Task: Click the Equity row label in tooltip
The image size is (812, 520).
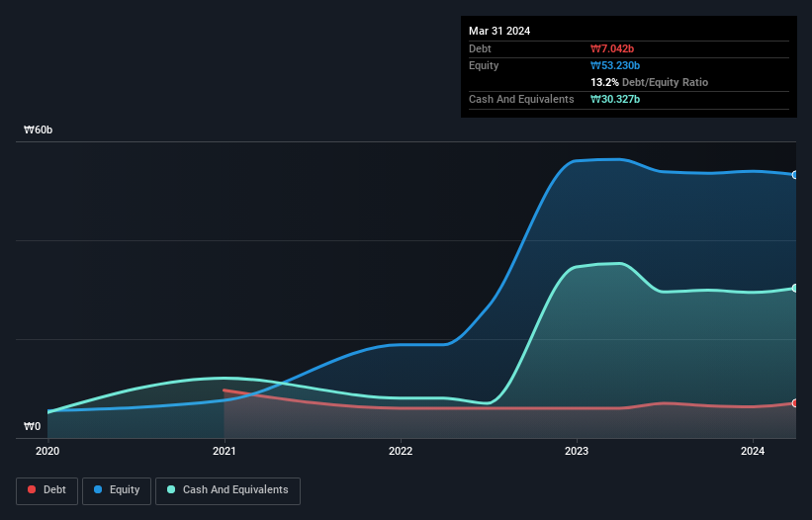Action: [484, 65]
